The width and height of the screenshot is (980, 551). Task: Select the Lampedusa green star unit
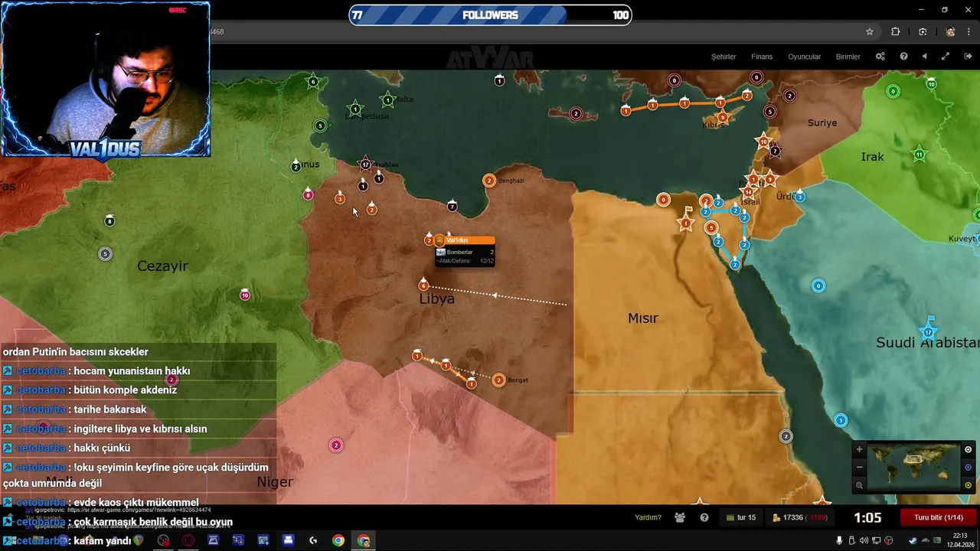tap(354, 109)
